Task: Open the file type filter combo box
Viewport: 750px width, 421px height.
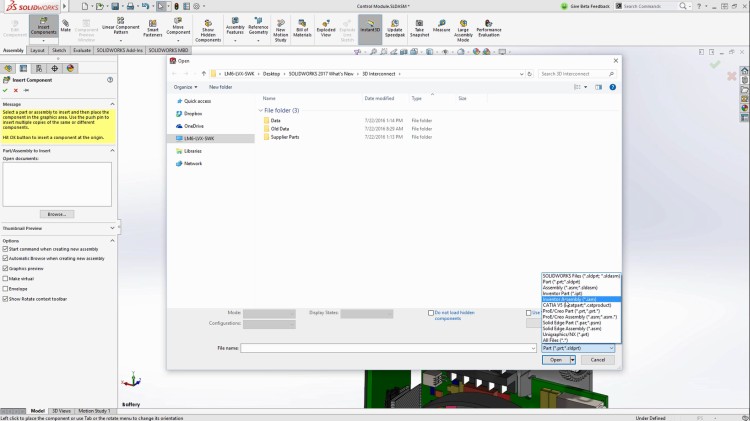Action: (x=578, y=348)
